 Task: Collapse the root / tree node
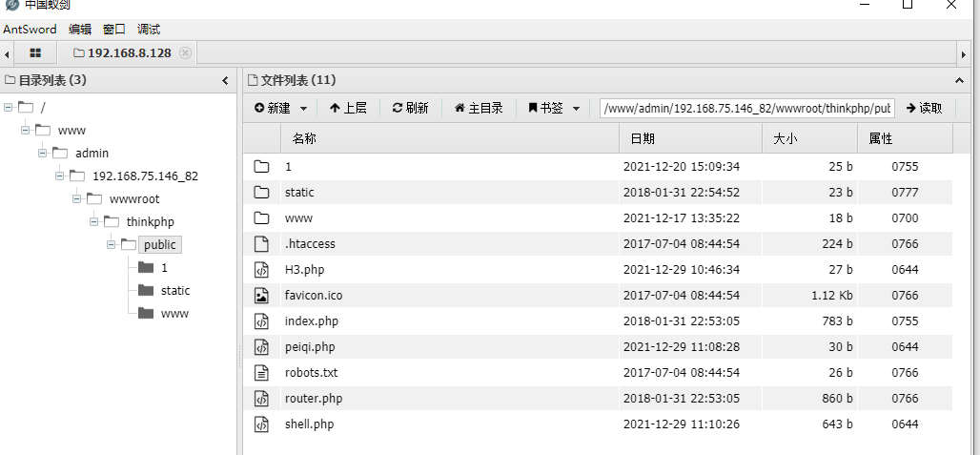pos(9,108)
